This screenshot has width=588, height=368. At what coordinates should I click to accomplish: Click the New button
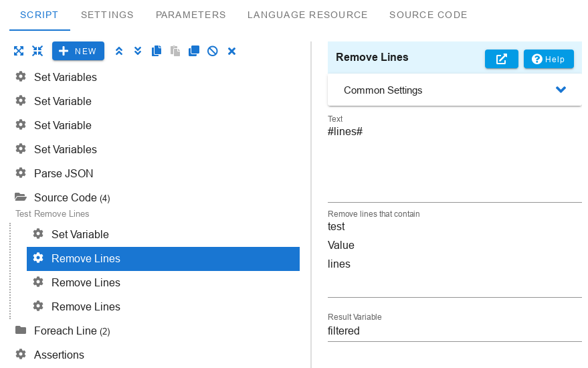tap(78, 51)
